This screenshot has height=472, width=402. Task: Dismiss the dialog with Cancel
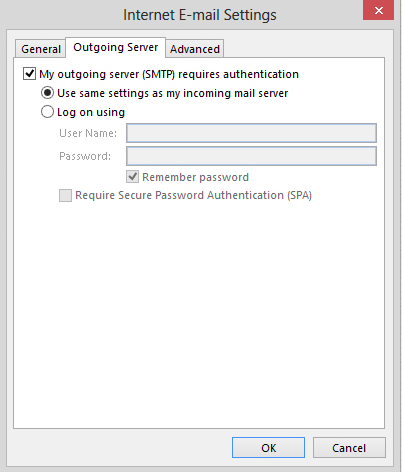point(349,448)
